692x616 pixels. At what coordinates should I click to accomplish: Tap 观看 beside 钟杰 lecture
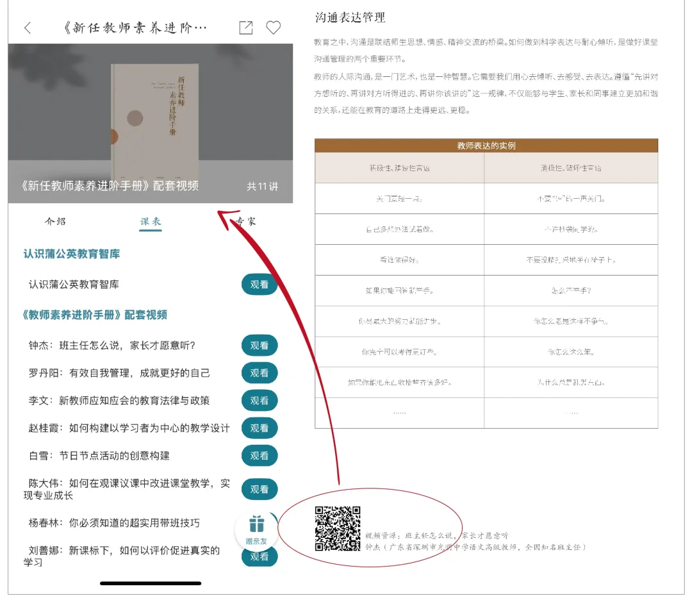click(259, 345)
